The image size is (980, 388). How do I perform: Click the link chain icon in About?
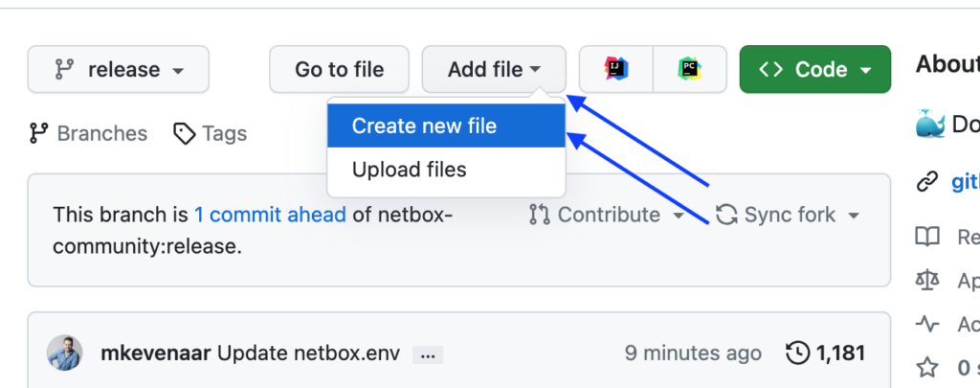(926, 182)
